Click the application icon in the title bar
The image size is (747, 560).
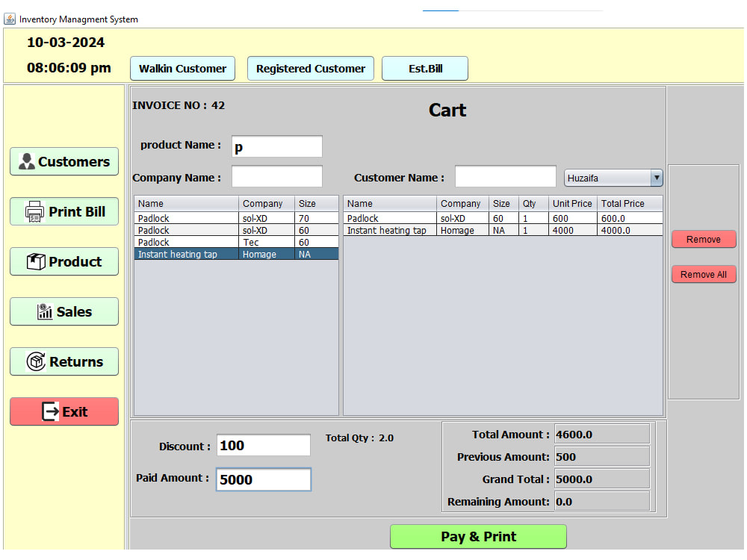tap(9, 19)
